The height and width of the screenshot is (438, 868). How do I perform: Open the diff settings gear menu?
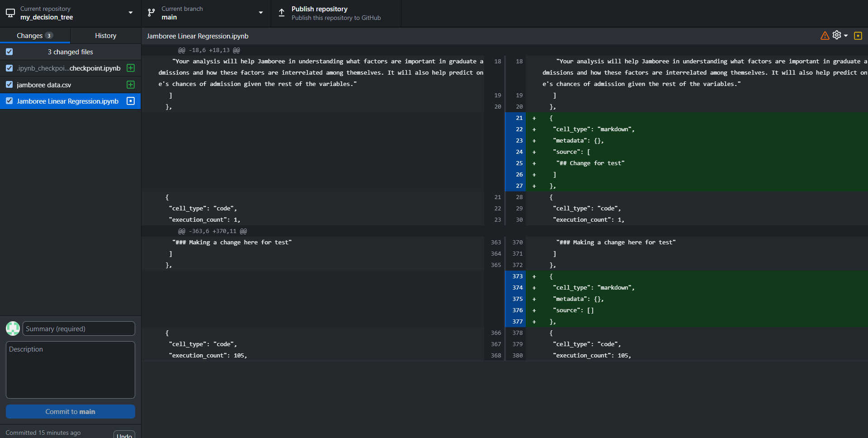coord(839,35)
